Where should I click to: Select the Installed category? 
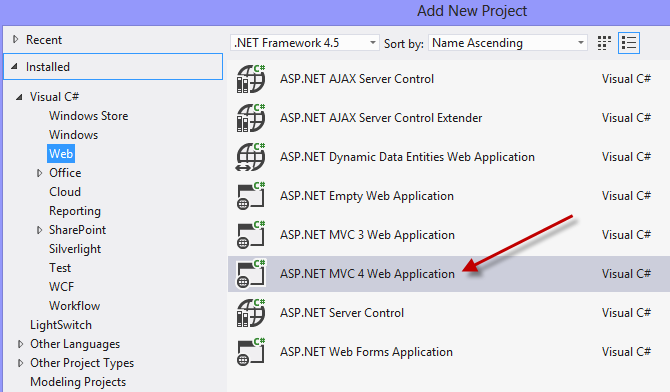click(113, 67)
